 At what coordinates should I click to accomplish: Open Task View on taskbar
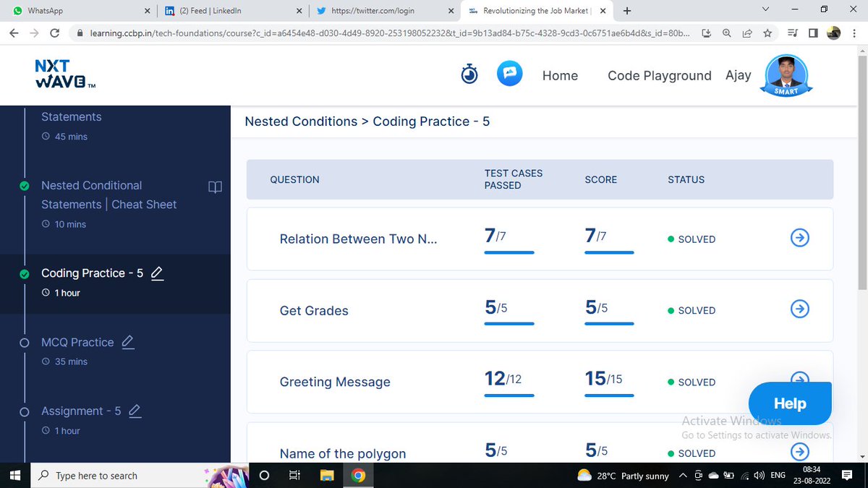pyautogui.click(x=294, y=476)
